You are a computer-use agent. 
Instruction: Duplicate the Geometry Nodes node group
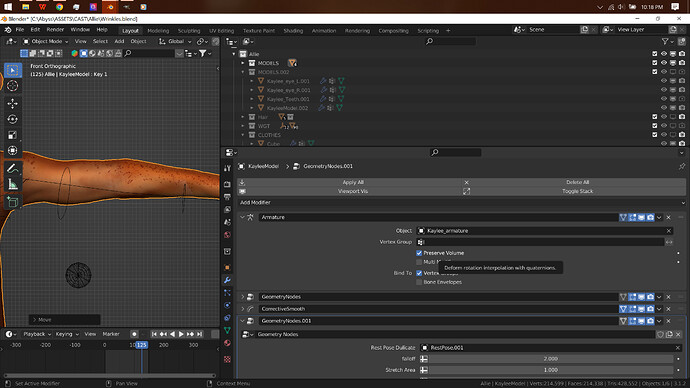[669, 334]
